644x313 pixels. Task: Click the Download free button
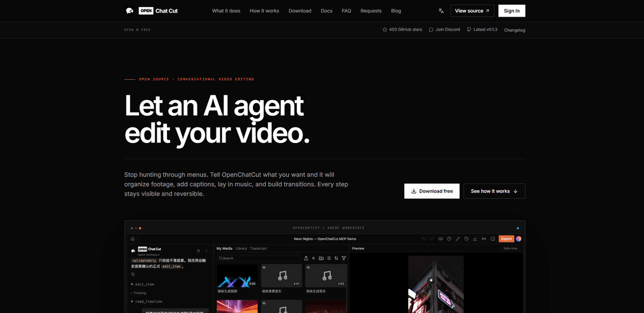(x=432, y=191)
